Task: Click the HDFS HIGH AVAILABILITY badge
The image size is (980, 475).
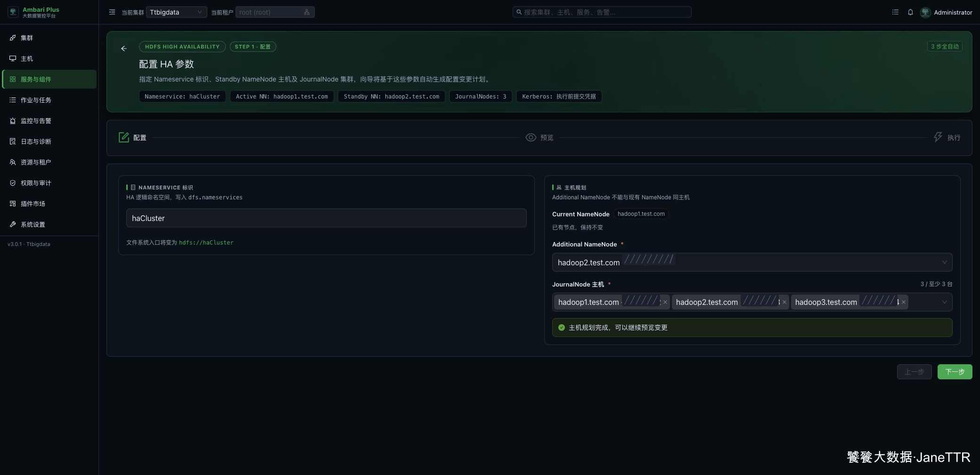Action: coord(182,47)
